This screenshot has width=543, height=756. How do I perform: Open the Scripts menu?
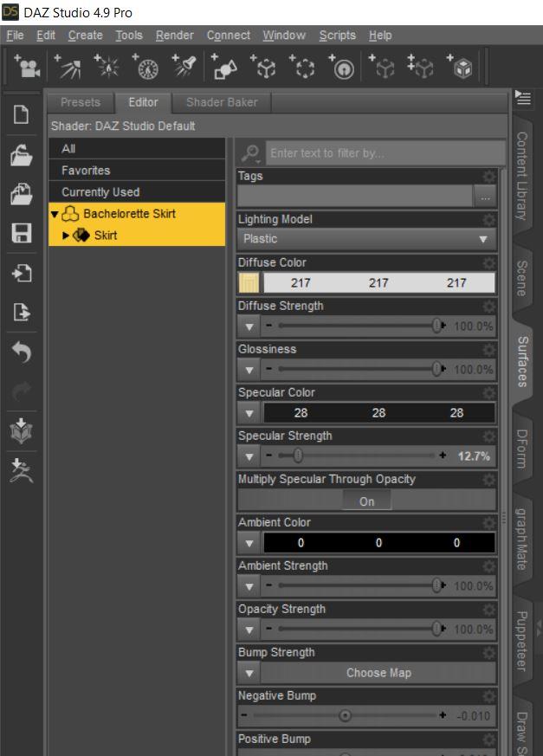[338, 36]
